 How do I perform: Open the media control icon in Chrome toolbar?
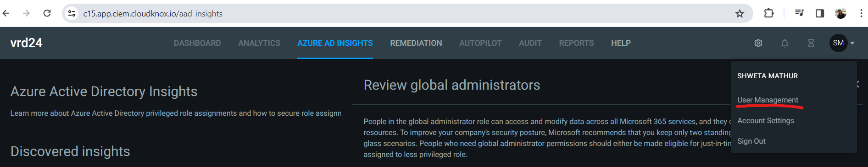[x=800, y=13]
